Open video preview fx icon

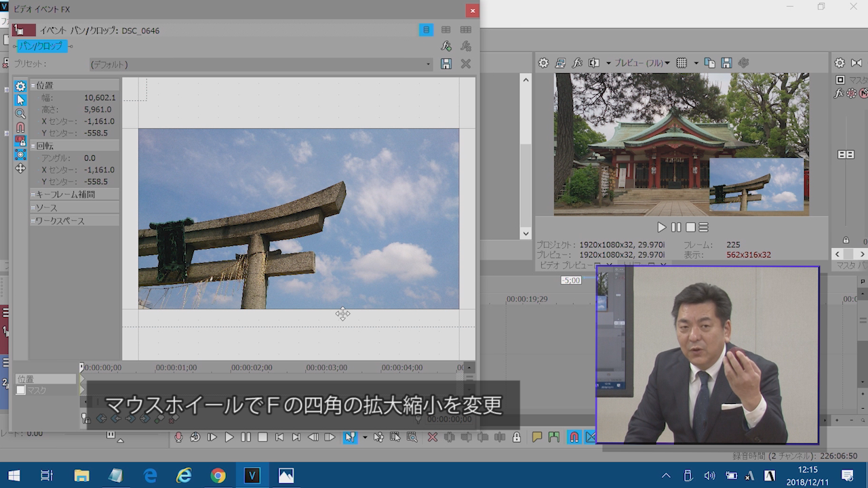click(x=578, y=63)
